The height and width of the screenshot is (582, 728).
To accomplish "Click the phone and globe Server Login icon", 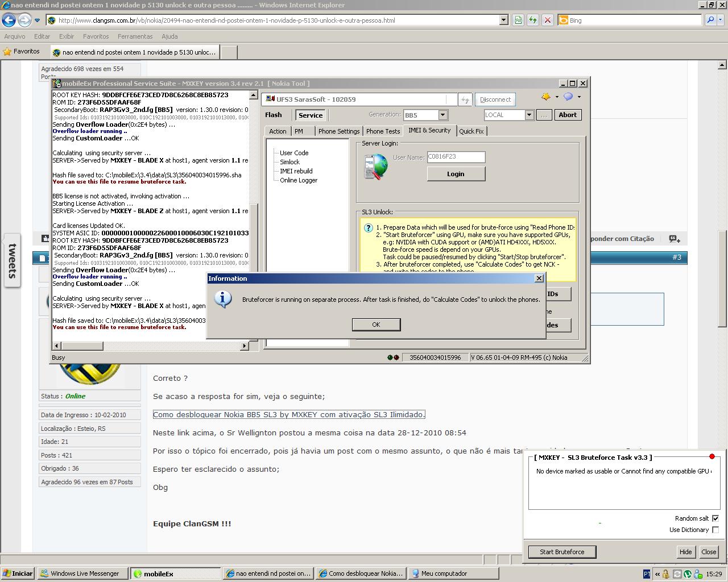I will pos(376,167).
